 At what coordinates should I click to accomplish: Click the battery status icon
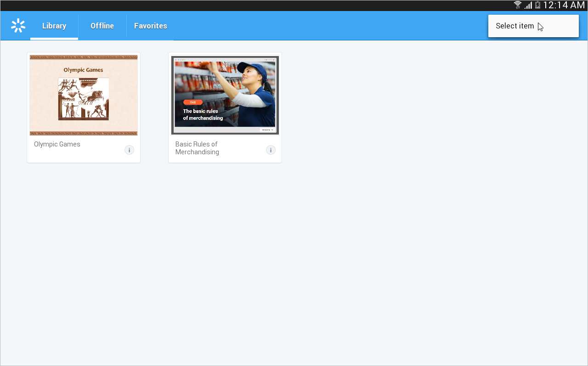point(537,5)
